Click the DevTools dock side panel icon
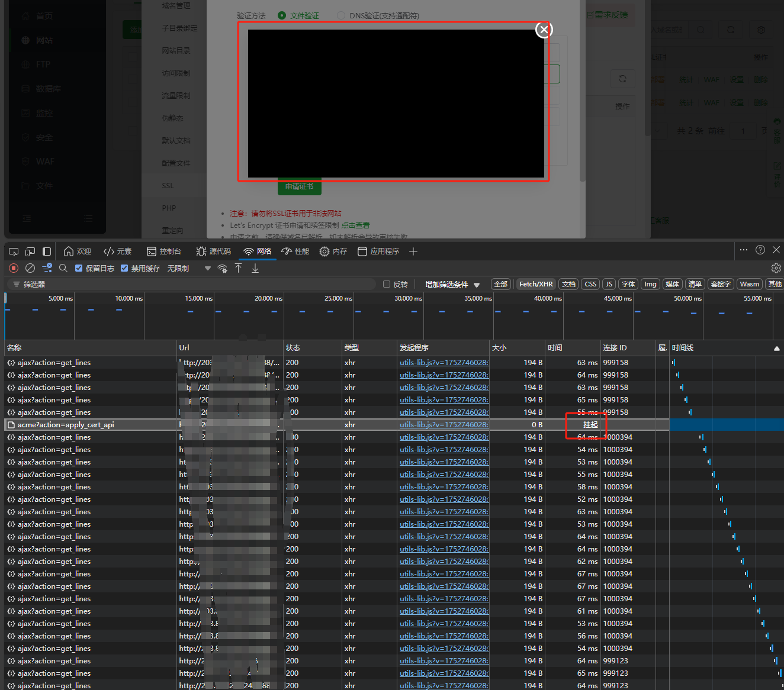The image size is (784, 690). pyautogui.click(x=47, y=252)
